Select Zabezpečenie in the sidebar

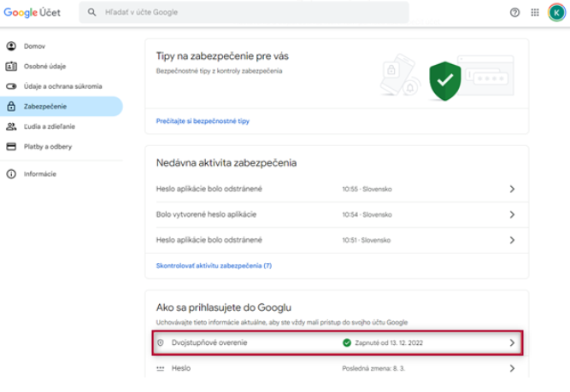click(45, 106)
